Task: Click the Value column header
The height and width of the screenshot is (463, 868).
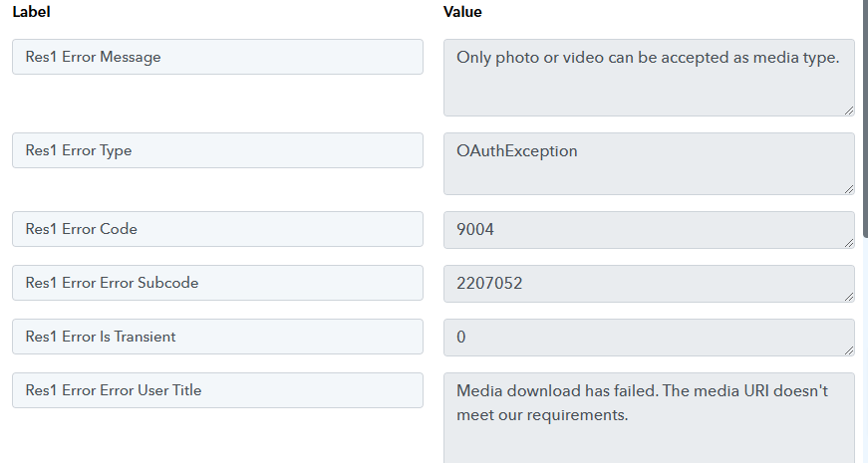Action: click(462, 12)
